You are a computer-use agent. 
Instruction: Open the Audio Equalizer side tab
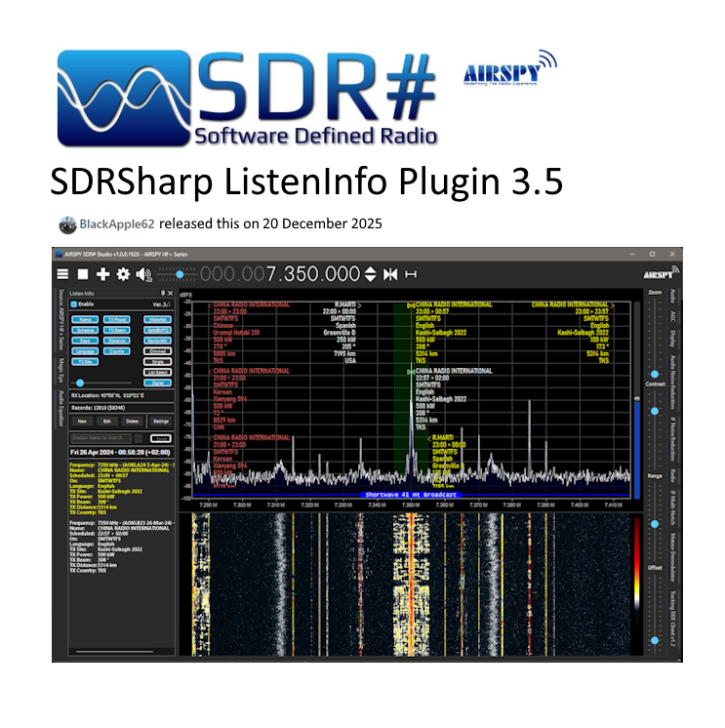click(x=60, y=409)
